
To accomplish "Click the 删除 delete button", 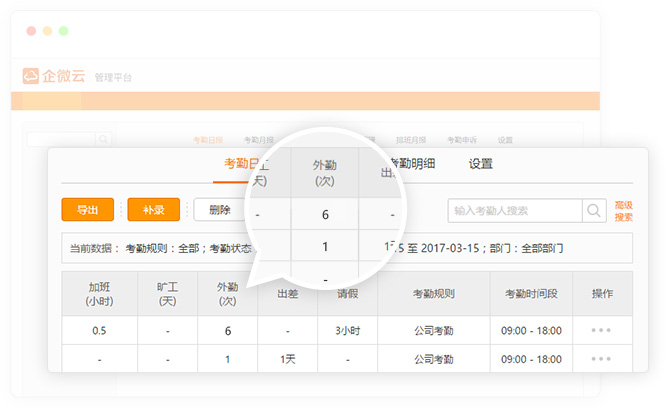I will click(x=220, y=210).
